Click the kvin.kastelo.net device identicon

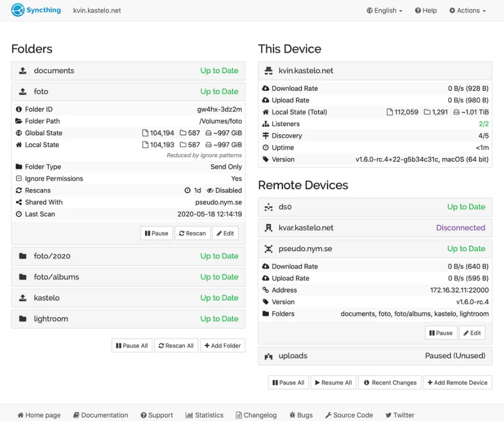click(x=268, y=71)
